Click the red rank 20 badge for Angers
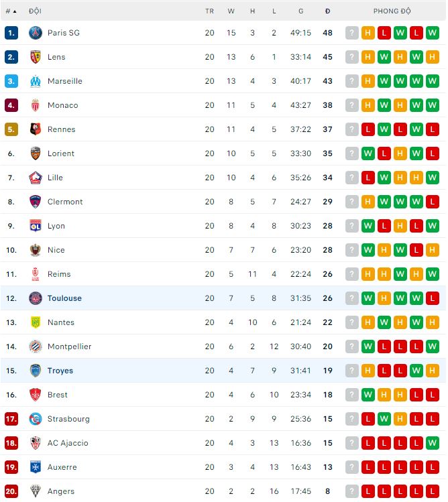 coord(11,491)
